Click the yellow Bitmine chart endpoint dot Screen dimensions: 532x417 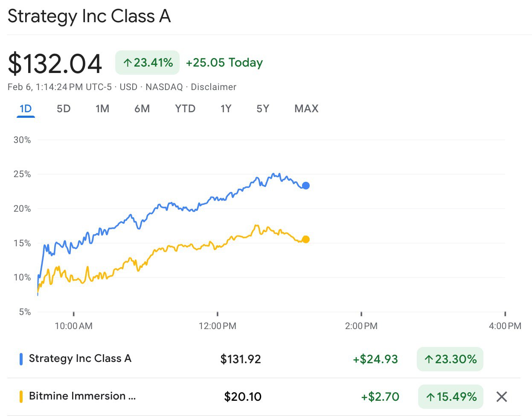[x=305, y=239]
